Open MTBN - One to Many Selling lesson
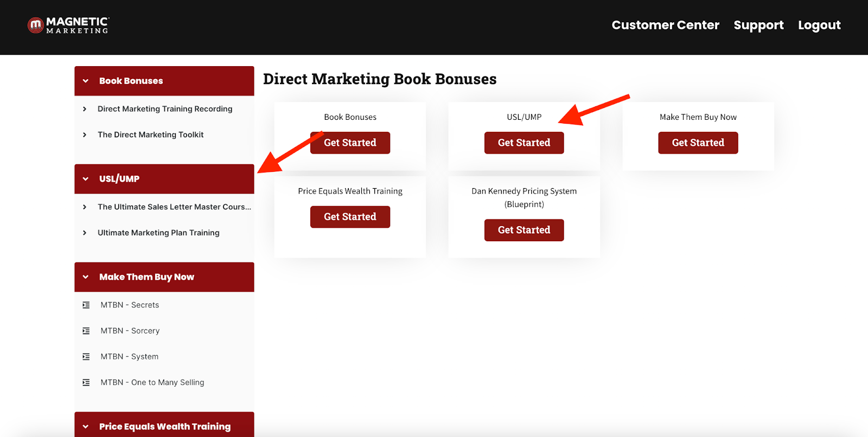The width and height of the screenshot is (868, 437). [152, 382]
